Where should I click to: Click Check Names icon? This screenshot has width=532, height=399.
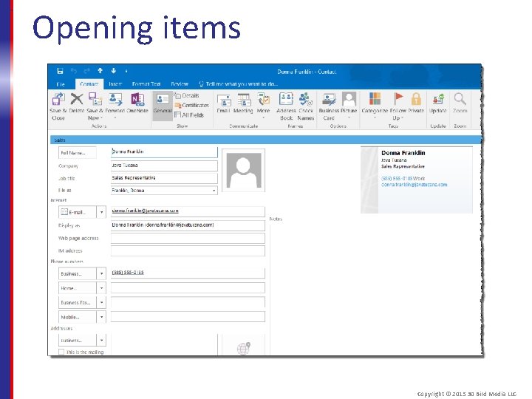tap(306, 106)
